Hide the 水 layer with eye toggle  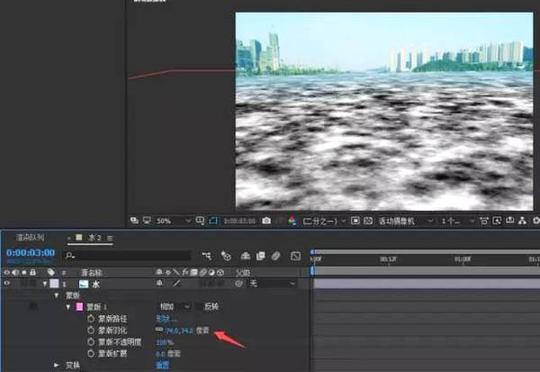[7, 283]
